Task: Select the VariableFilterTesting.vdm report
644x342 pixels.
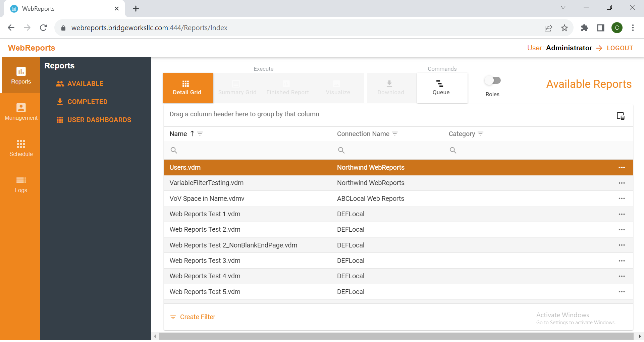Action: (x=398, y=183)
